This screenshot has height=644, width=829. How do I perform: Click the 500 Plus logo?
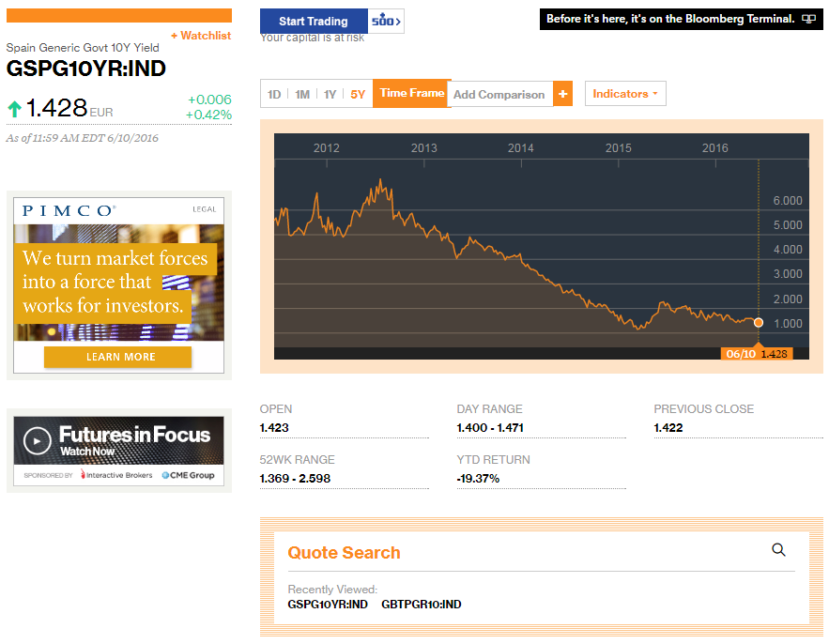[386, 22]
